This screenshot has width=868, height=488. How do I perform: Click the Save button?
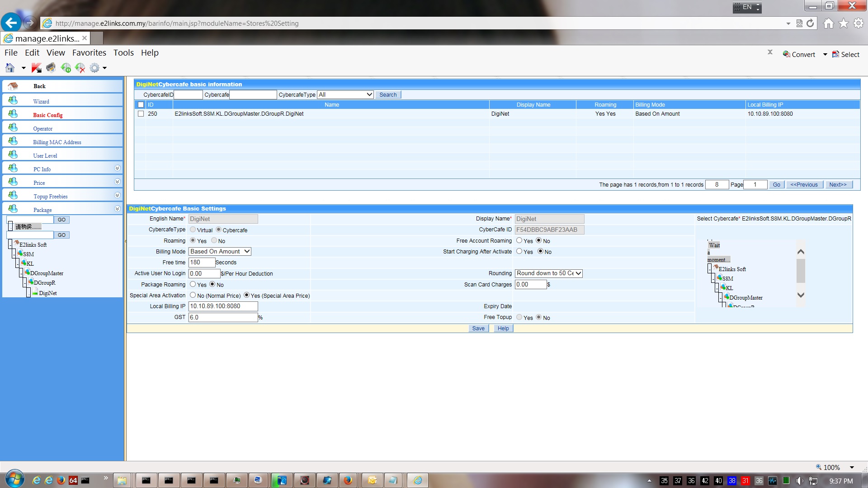click(478, 328)
